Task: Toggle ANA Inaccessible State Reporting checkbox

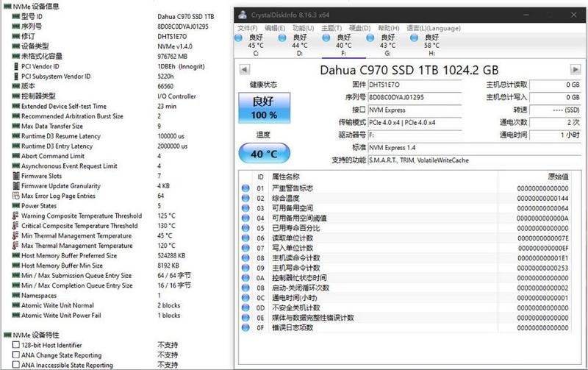Action: [15, 364]
